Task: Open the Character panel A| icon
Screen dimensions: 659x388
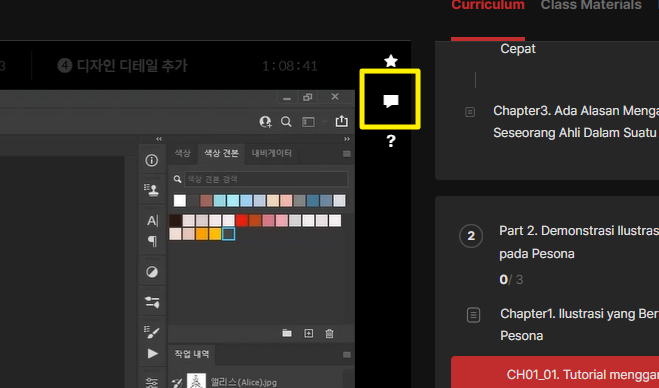Action: pyautogui.click(x=153, y=221)
